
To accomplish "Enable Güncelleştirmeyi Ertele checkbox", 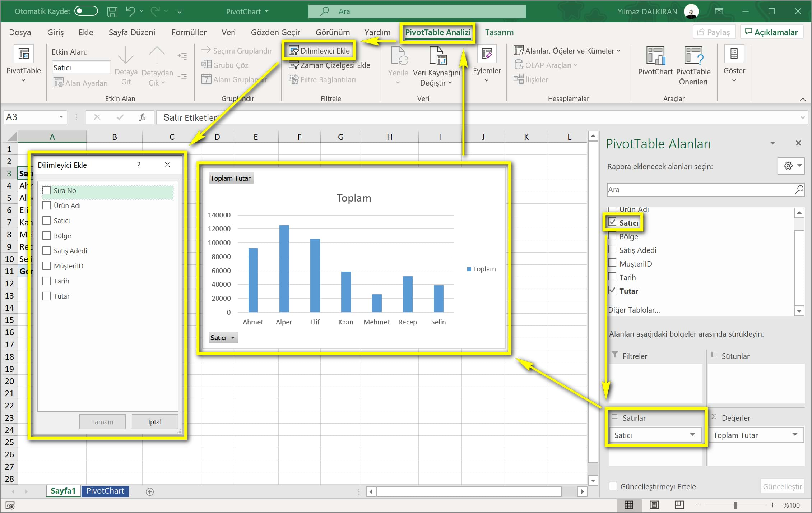I will pos(613,486).
